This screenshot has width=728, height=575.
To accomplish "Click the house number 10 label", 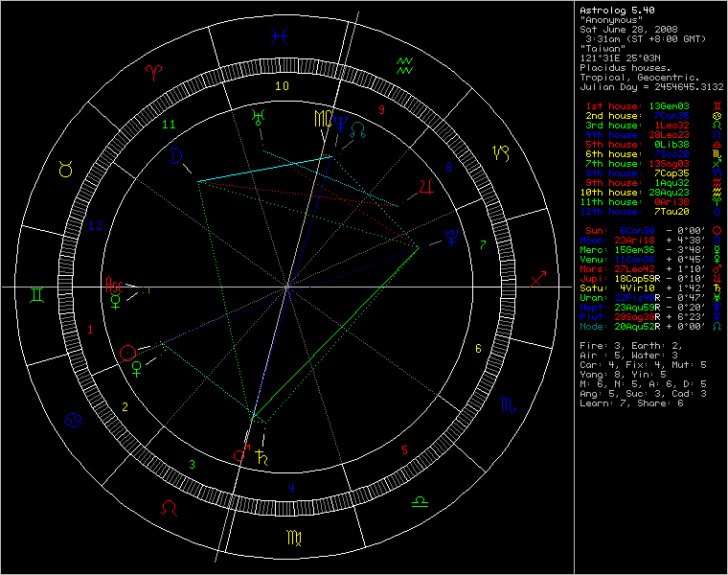I will [x=282, y=86].
